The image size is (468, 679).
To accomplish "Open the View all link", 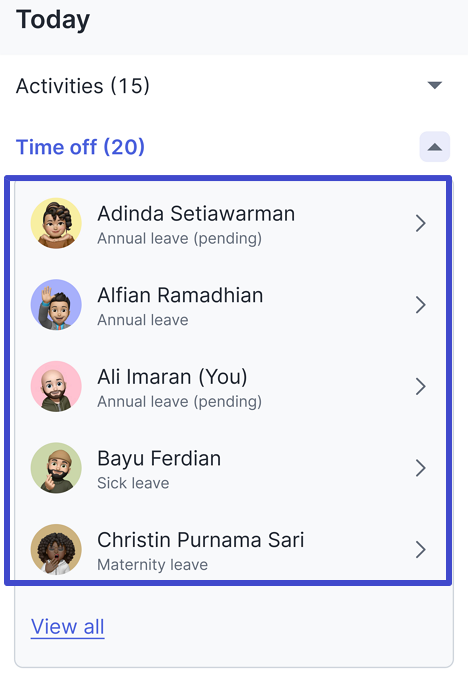I will (x=68, y=627).
